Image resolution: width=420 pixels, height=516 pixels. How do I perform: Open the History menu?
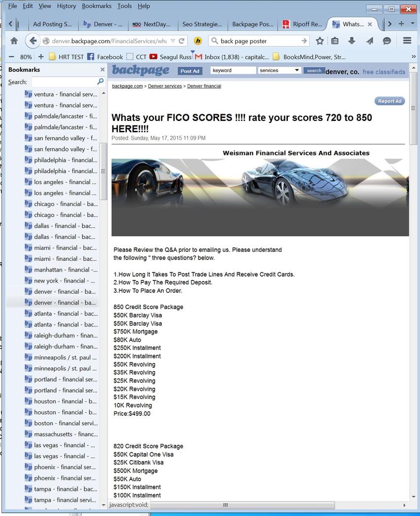coord(67,6)
